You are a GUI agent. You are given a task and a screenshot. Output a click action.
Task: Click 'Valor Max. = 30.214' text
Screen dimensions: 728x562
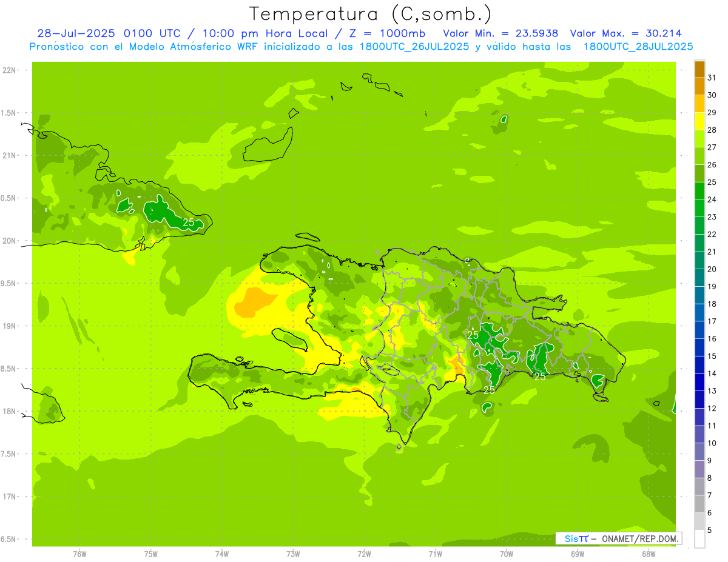tap(625, 33)
